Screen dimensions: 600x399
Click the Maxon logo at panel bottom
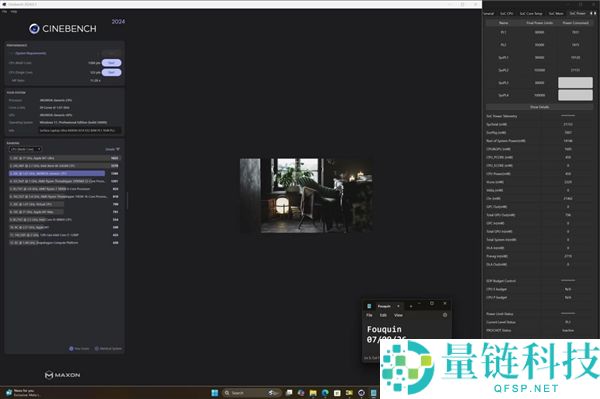click(62, 375)
